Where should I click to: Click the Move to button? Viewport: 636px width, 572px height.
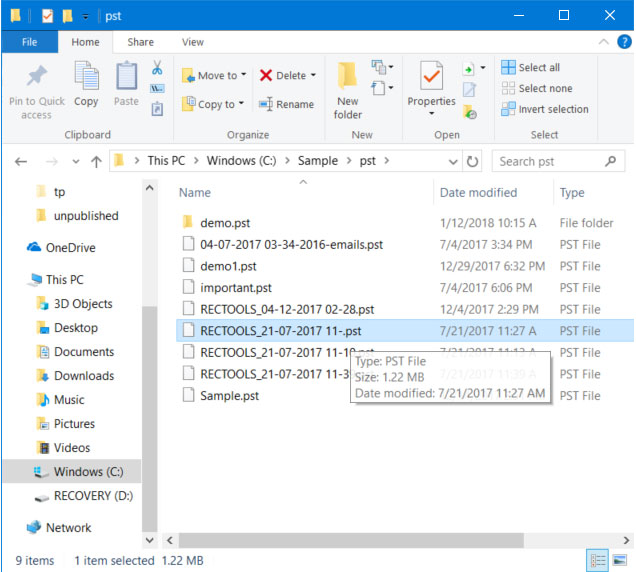tap(214, 75)
